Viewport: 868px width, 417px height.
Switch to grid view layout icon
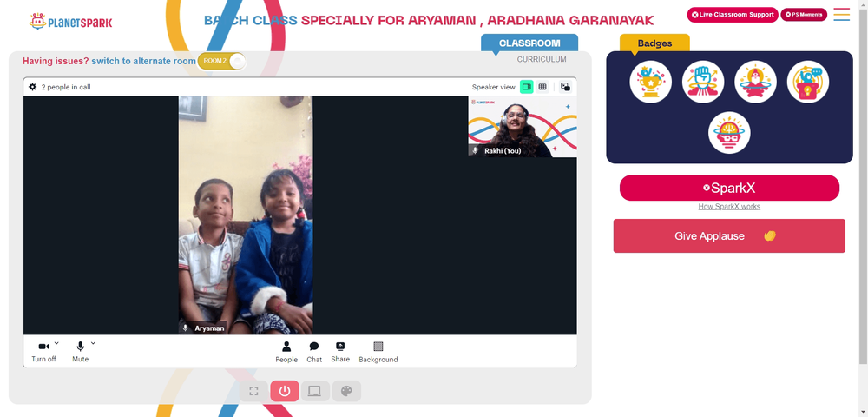(542, 87)
